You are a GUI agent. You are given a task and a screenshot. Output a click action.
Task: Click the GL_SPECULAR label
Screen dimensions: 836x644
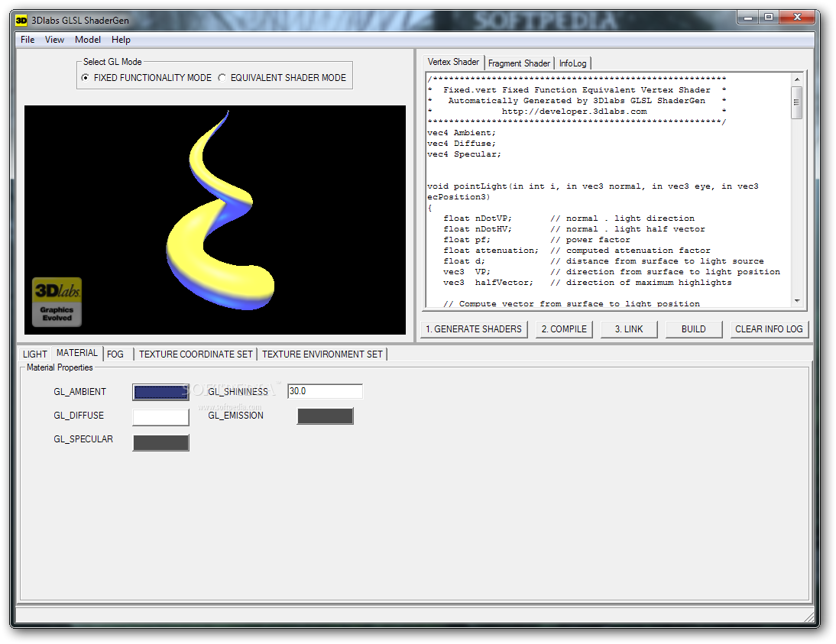tap(83, 439)
